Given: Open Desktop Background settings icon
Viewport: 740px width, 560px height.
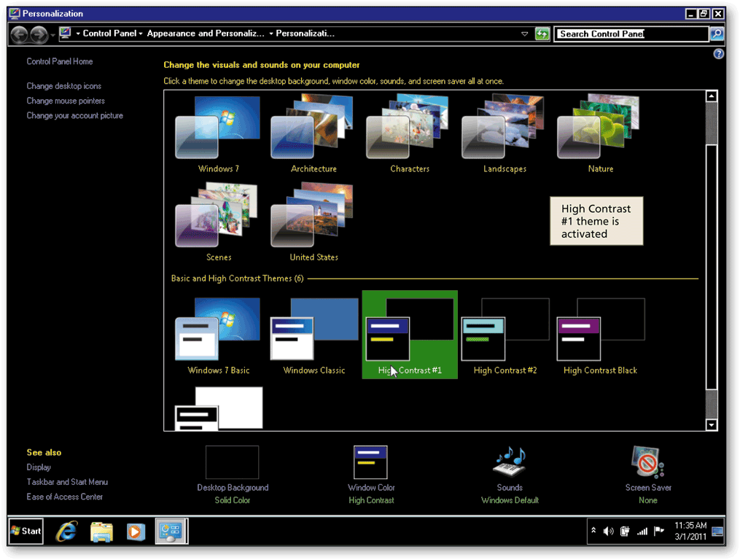Looking at the screenshot, I should [232, 462].
